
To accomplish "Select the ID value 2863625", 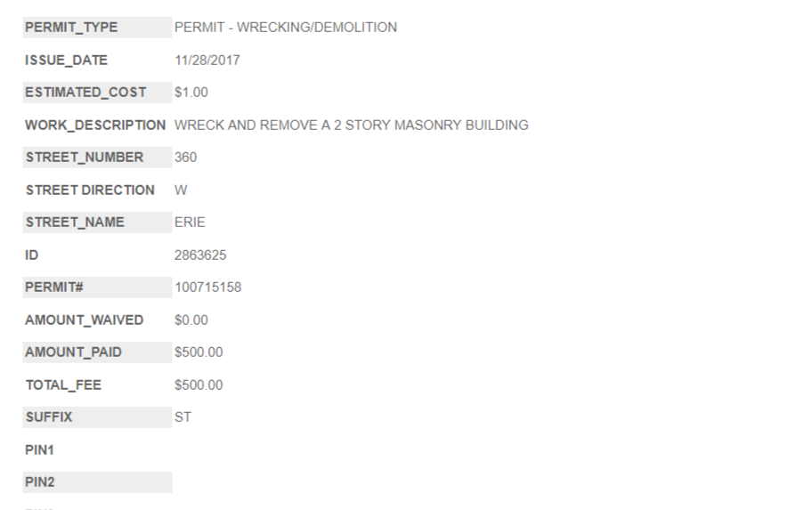I will point(200,255).
